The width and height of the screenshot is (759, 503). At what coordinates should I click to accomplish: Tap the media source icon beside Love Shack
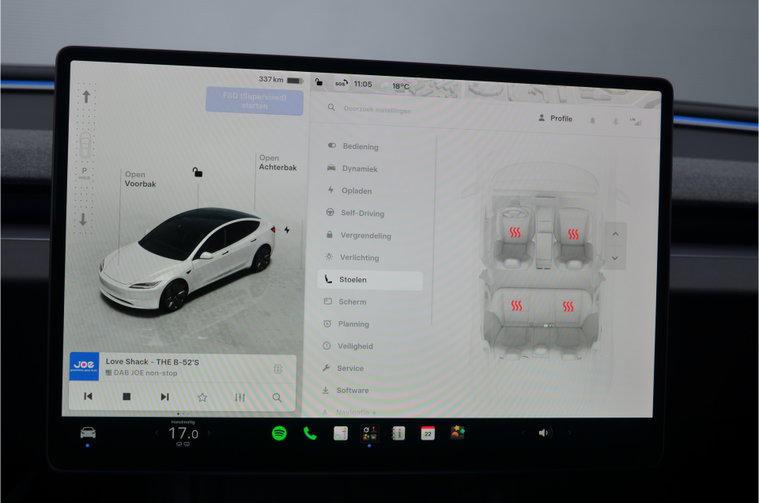(x=277, y=369)
